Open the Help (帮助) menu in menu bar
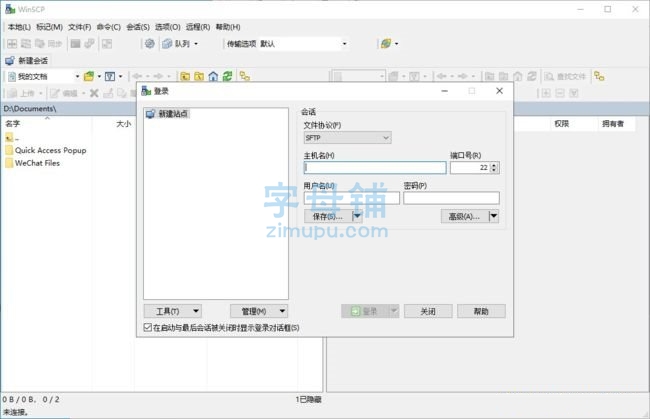The image size is (650, 419). pyautogui.click(x=228, y=27)
